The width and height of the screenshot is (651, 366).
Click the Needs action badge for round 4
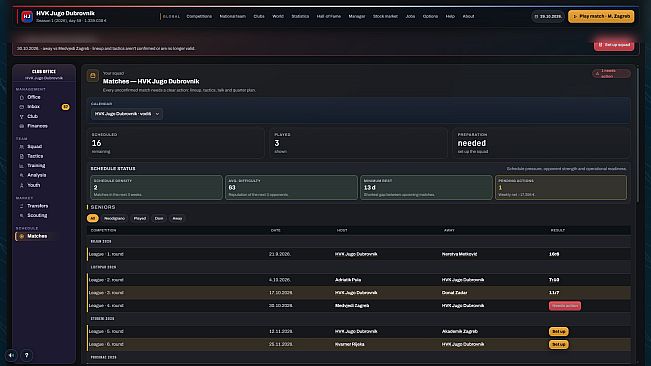click(565, 306)
